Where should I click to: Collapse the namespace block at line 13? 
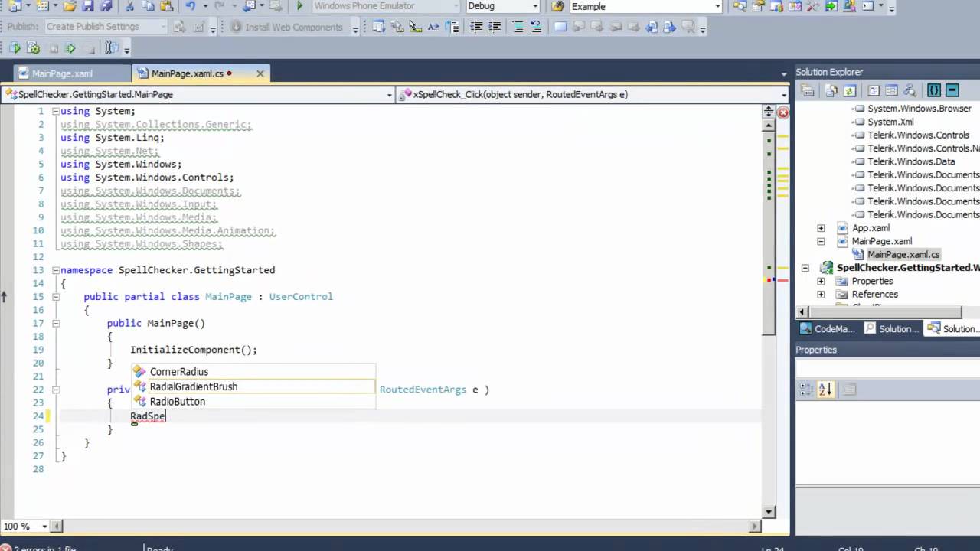pos(55,270)
